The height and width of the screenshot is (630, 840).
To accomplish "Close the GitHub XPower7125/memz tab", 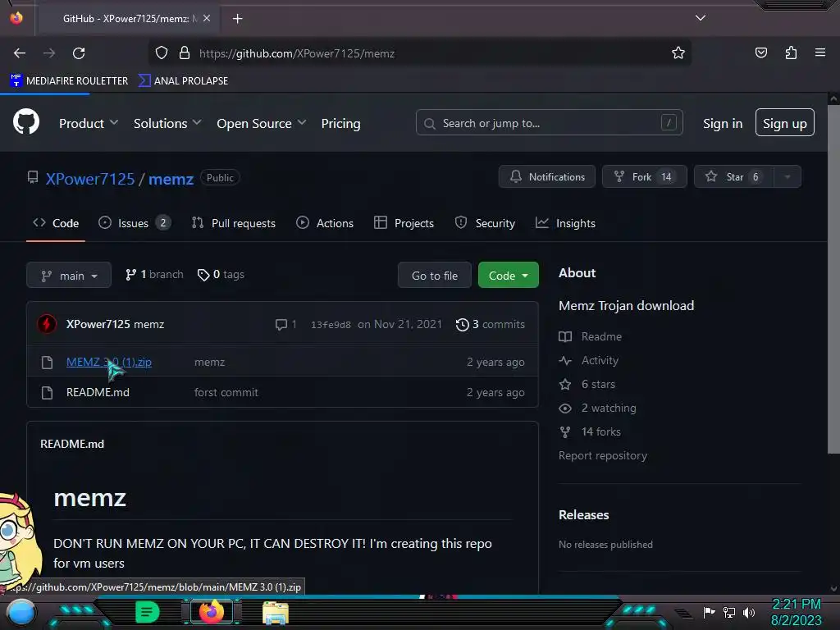I will click(x=207, y=18).
